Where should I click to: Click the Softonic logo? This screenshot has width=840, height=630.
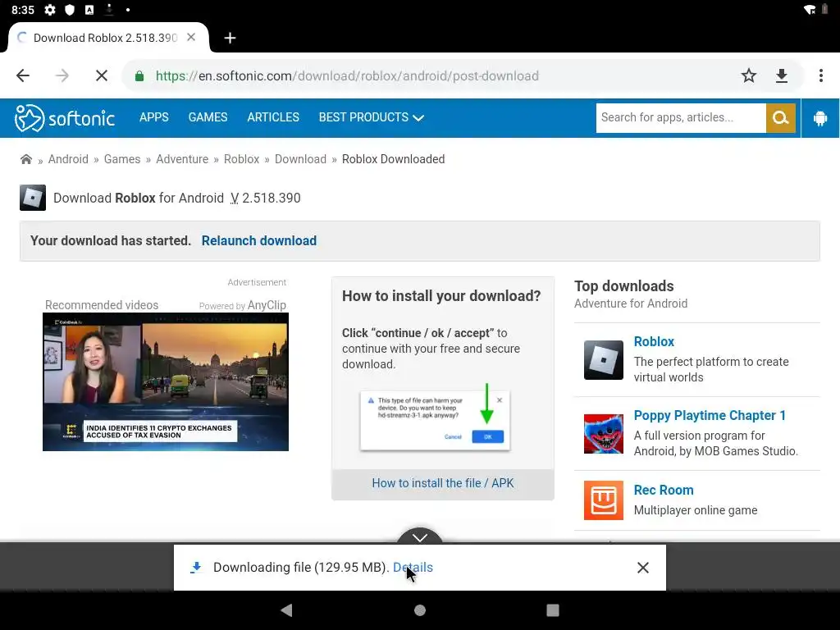point(65,118)
